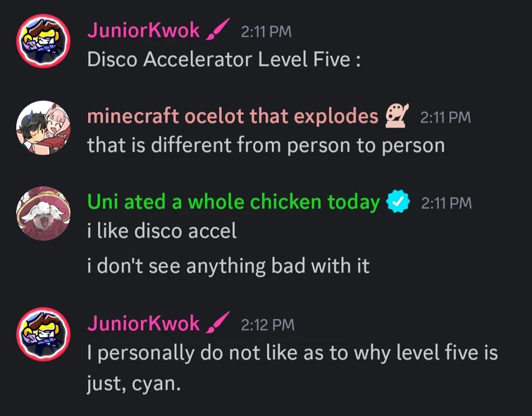Click the timestamp next to minecraft ocelot's name
This screenshot has width=532, height=416.
[x=445, y=117]
